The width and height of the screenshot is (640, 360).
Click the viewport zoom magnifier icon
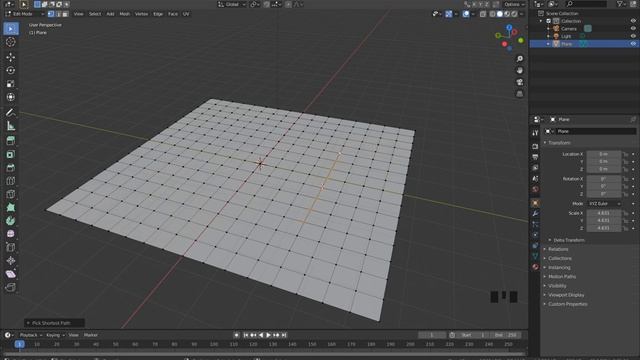tap(520, 59)
